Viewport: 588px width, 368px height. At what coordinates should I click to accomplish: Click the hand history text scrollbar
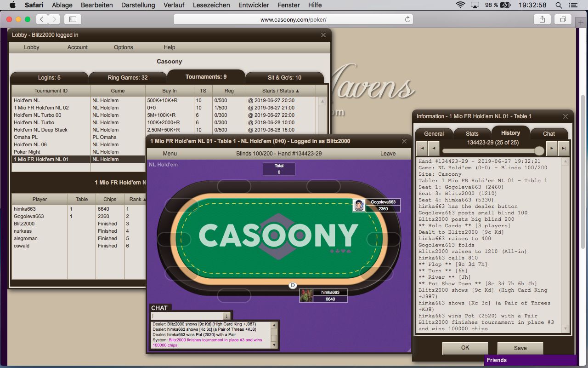(566, 245)
